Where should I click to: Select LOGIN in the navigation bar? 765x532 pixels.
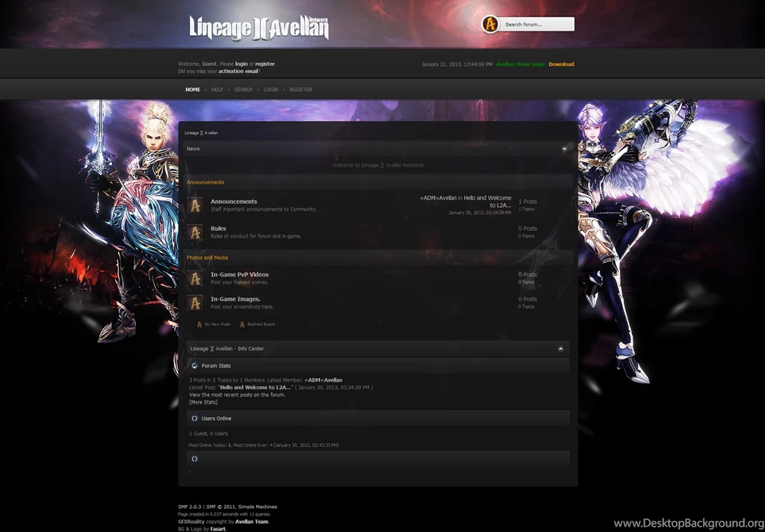270,90
